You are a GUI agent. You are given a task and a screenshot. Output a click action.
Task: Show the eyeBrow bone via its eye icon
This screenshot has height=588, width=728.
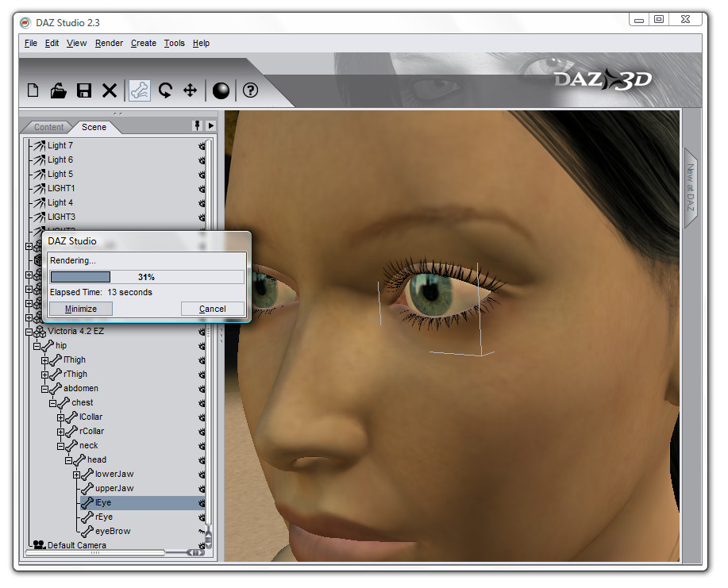click(202, 531)
